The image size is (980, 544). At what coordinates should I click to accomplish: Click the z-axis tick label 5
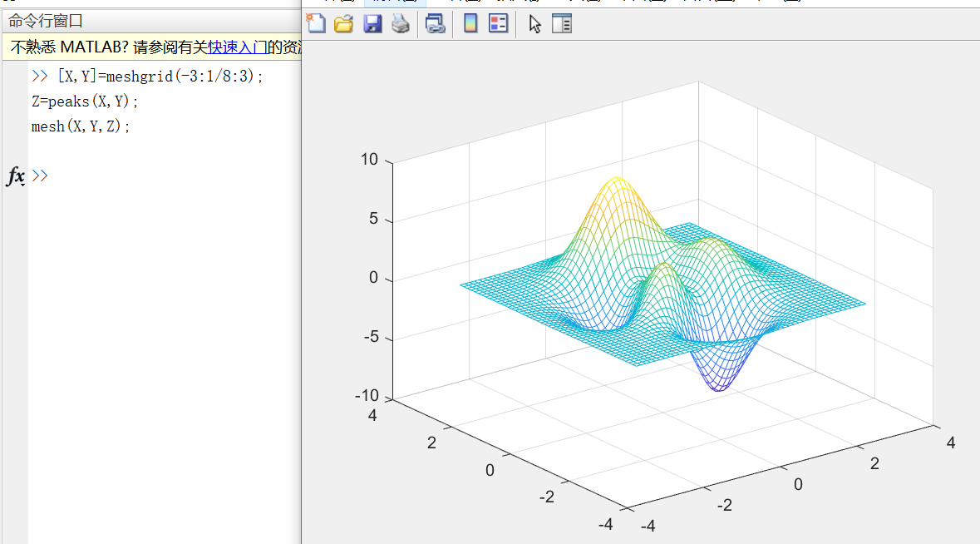coord(374,218)
